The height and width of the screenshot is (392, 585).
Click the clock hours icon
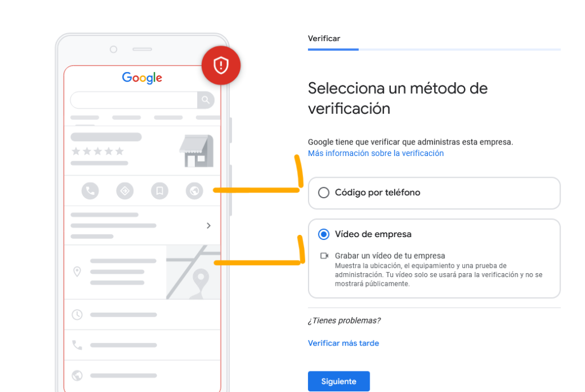click(x=77, y=314)
